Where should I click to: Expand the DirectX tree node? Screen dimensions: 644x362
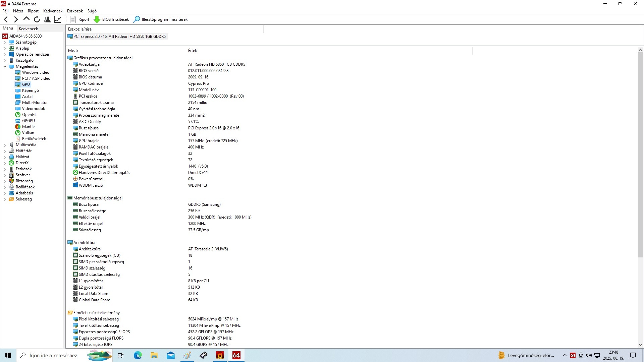pos(5,163)
